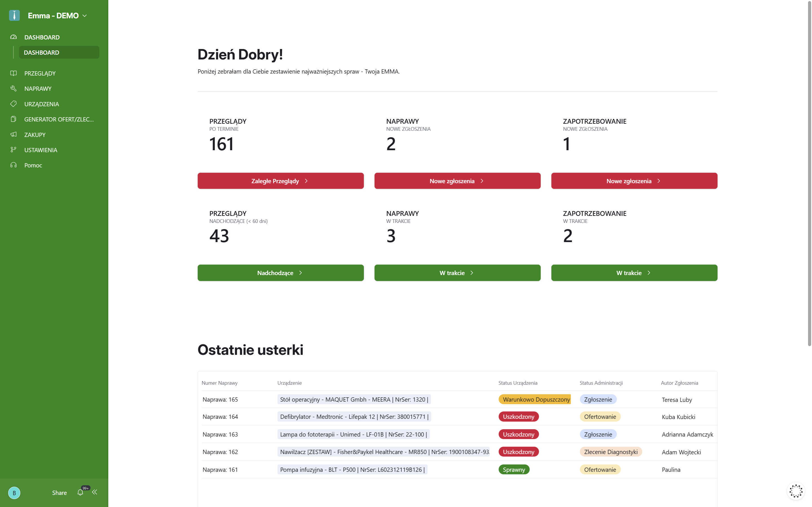Click the Warunkowo Dopuszczony status badge
The height and width of the screenshot is (507, 812).
tap(535, 399)
